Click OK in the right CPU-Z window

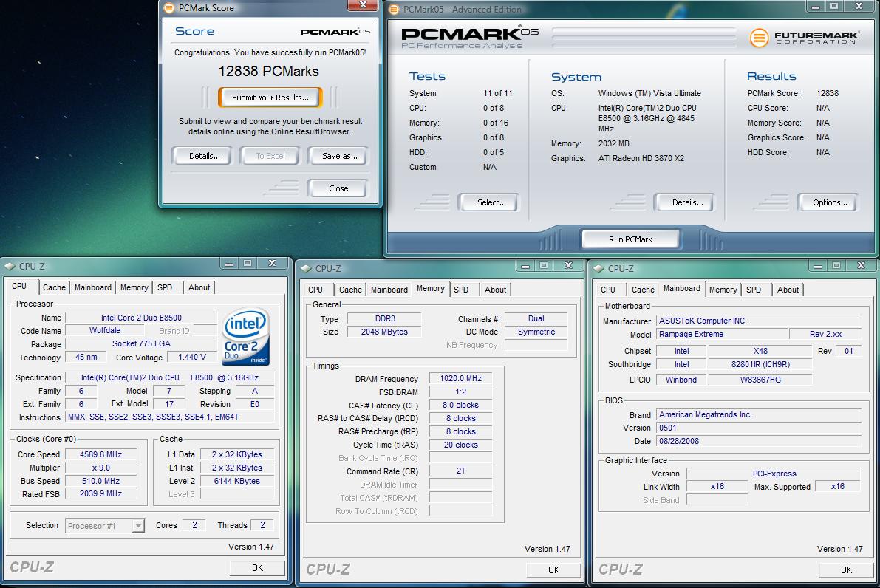point(846,570)
